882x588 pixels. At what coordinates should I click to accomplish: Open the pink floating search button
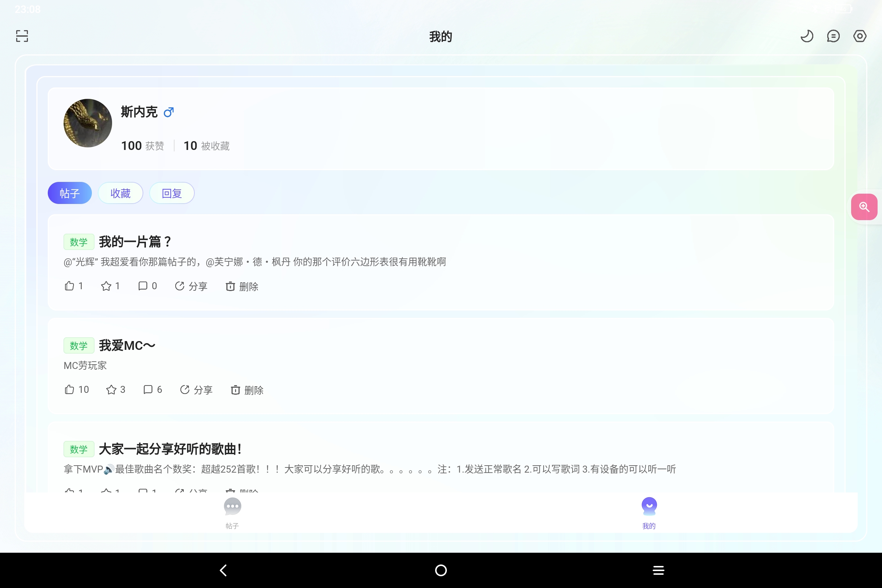(x=864, y=207)
